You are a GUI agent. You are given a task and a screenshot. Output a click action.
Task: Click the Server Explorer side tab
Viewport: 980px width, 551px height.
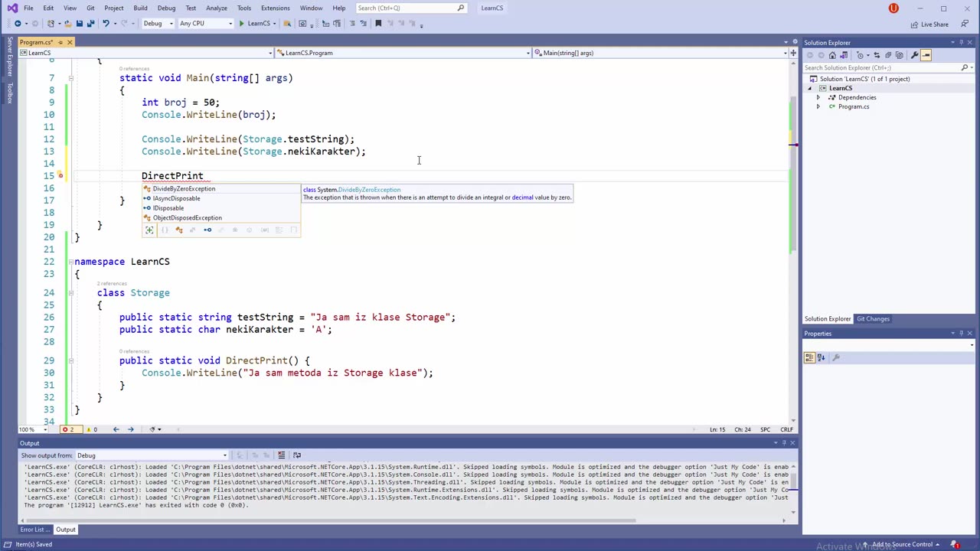click(x=10, y=57)
